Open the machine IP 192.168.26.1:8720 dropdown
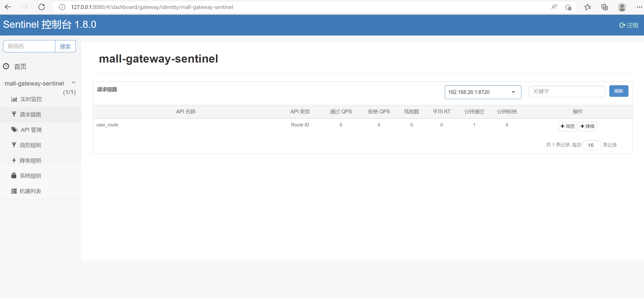This screenshot has height=298, width=644. pyautogui.click(x=483, y=92)
